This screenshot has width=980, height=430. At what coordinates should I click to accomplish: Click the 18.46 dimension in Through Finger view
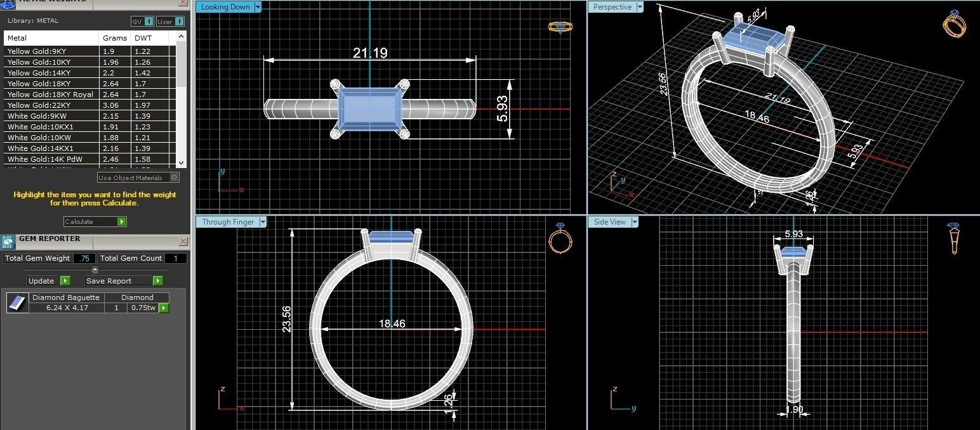pyautogui.click(x=392, y=323)
